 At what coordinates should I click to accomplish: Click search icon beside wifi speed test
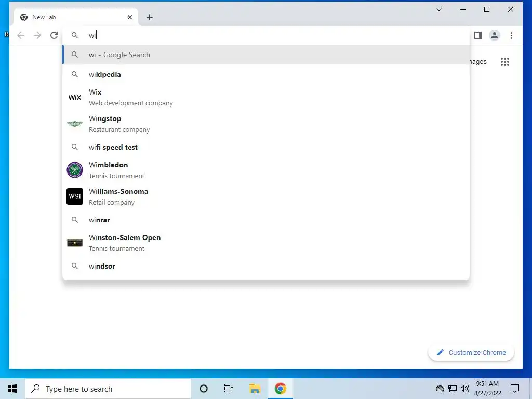(x=75, y=147)
